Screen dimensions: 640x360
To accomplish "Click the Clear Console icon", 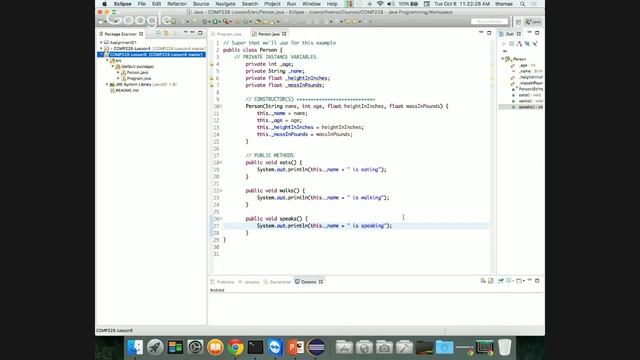I will pyautogui.click(x=483, y=281).
